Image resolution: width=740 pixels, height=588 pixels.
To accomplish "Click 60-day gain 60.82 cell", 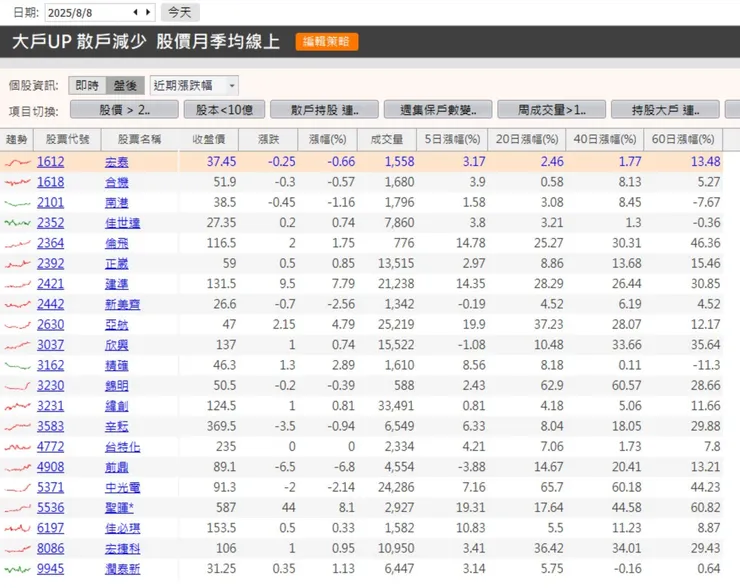I will (x=706, y=508).
